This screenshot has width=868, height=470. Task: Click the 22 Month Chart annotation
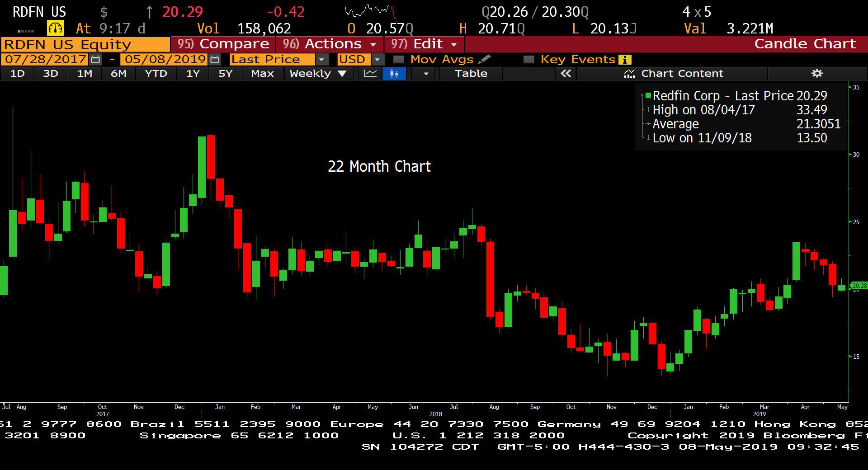pos(379,166)
